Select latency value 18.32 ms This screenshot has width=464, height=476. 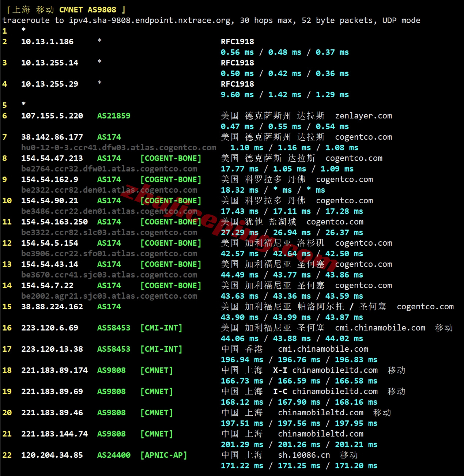(239, 190)
